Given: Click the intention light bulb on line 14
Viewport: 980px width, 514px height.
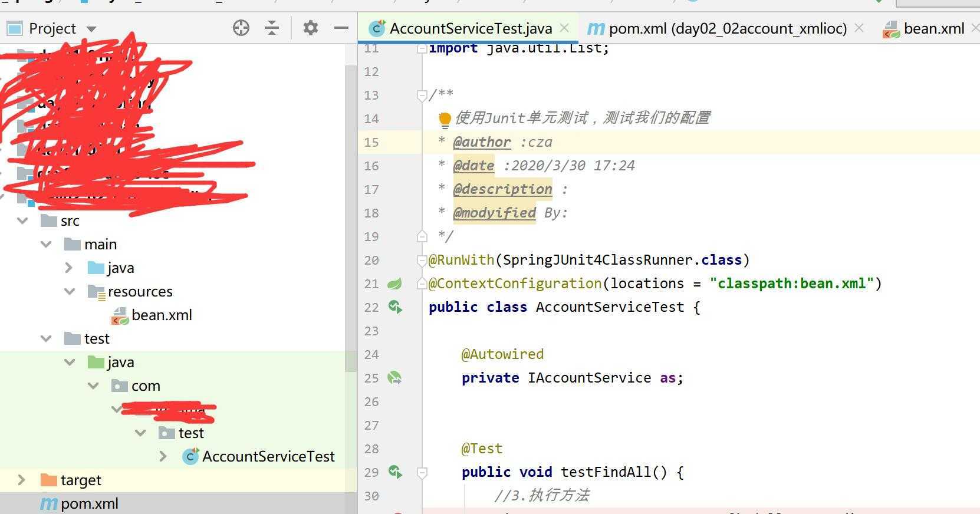Looking at the screenshot, I should coord(445,119).
